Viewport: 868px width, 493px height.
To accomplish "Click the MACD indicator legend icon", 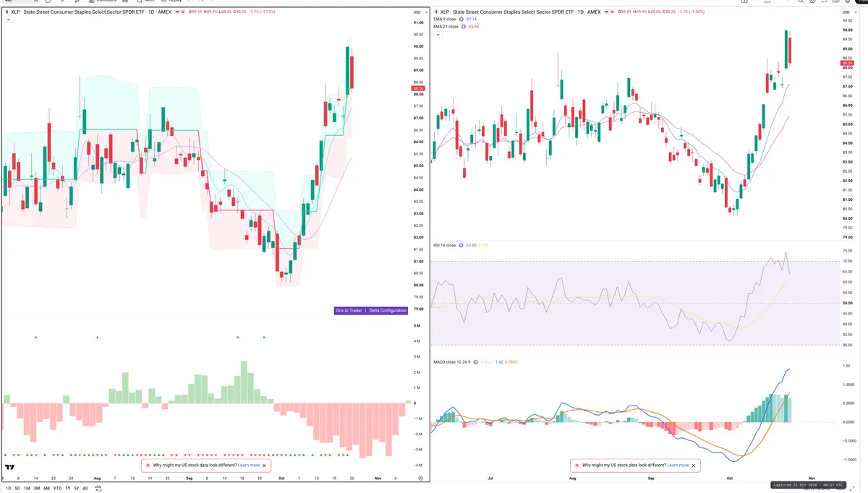I will click(x=475, y=361).
